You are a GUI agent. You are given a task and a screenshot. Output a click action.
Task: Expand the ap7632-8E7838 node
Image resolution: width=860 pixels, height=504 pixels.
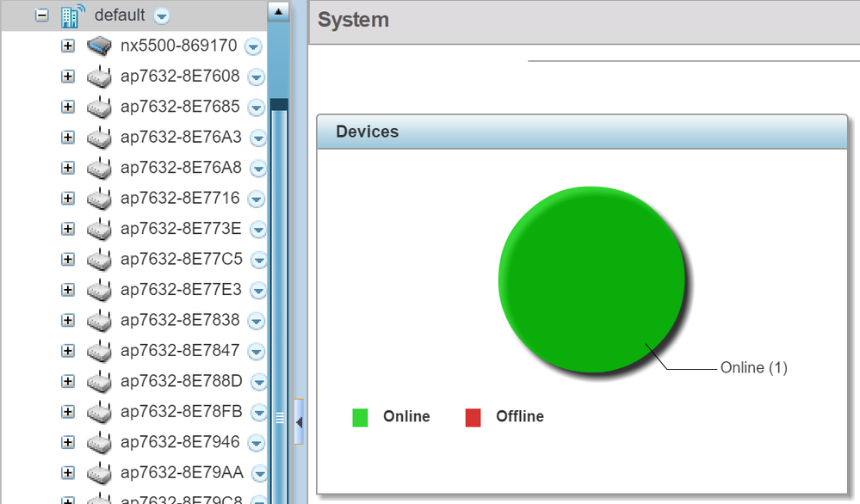[67, 321]
